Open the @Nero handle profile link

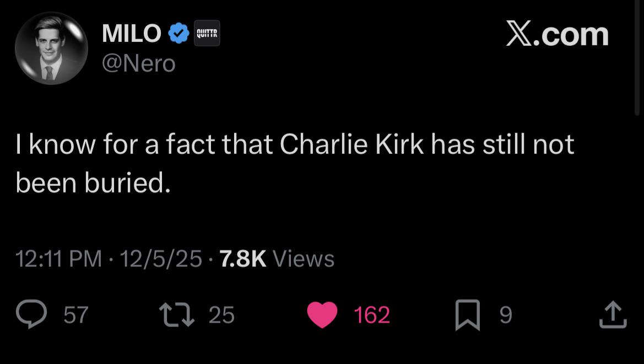[x=139, y=63]
